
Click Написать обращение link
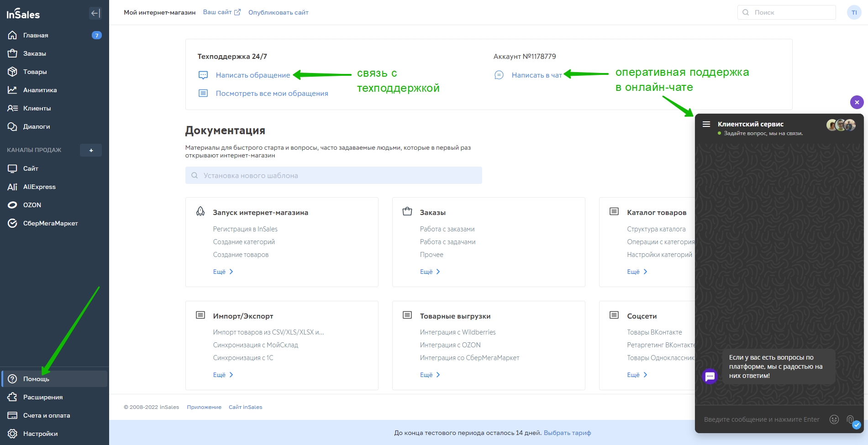point(253,75)
